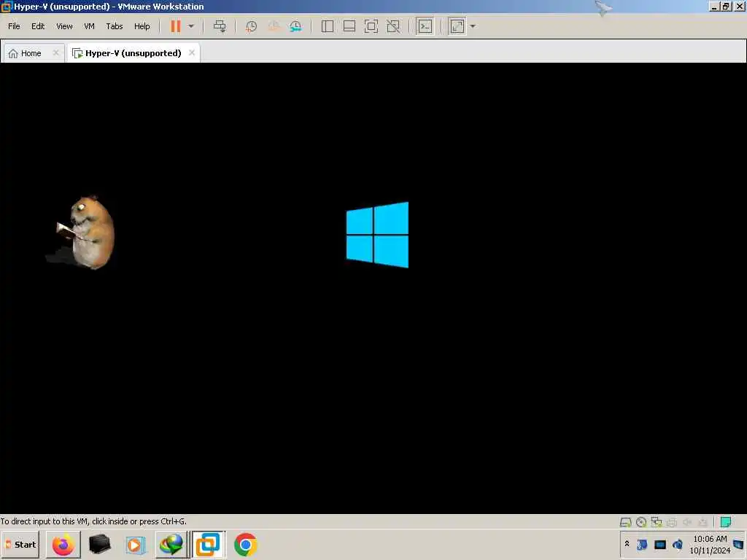Toggle the console view icon
This screenshot has width=747, height=560.
[x=425, y=26]
